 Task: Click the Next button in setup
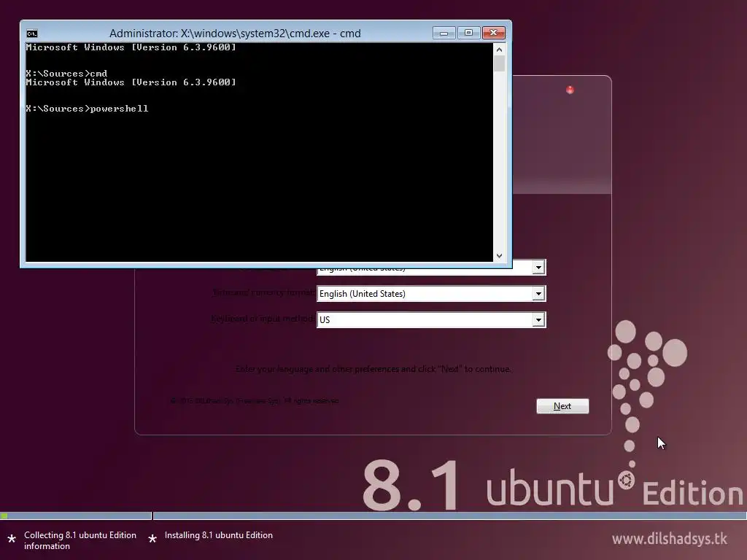562,406
